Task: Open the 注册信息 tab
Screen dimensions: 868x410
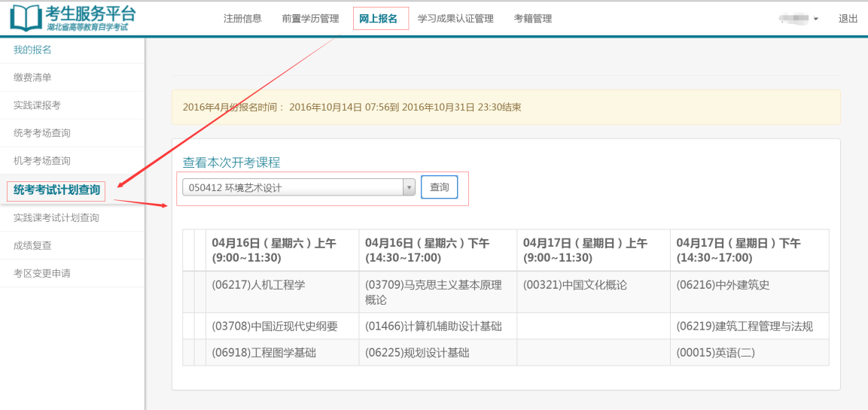Action: pyautogui.click(x=242, y=19)
